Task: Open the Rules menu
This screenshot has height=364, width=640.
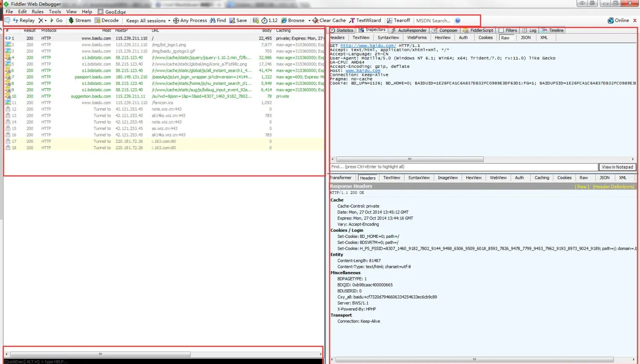Action: point(38,12)
